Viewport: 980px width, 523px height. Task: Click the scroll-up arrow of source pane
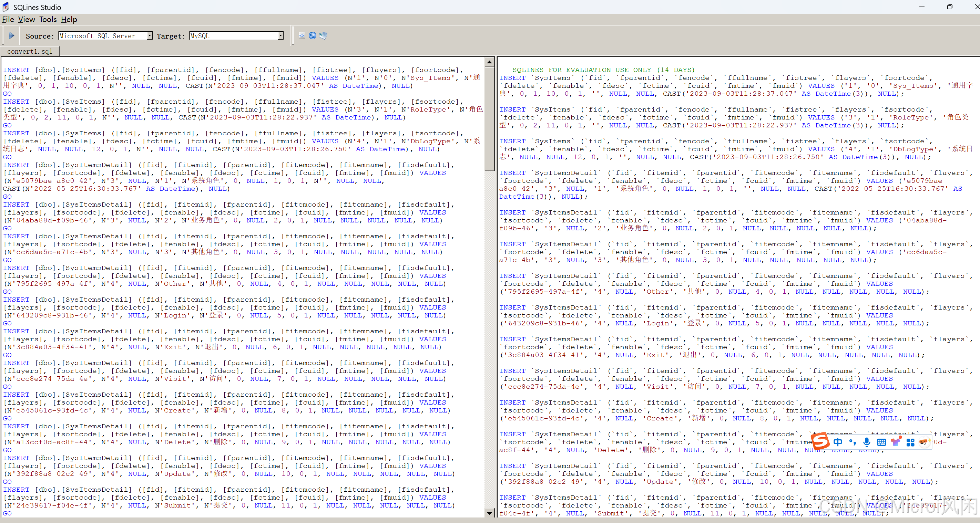pos(489,62)
